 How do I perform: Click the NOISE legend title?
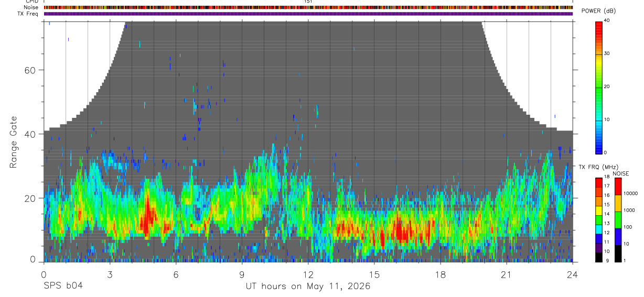coord(621,173)
